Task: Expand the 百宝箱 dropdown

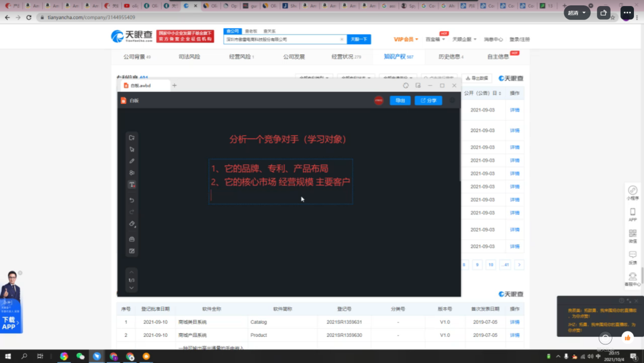Action: click(435, 39)
